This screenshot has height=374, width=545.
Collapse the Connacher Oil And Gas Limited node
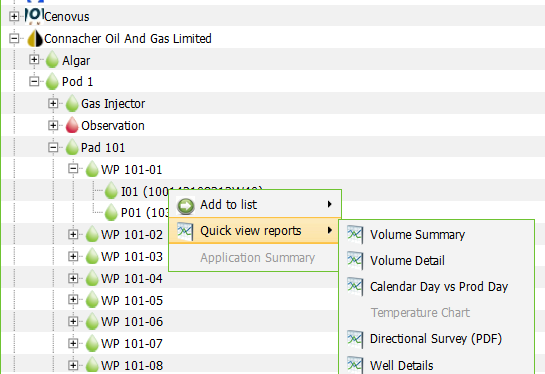pyautogui.click(x=14, y=38)
